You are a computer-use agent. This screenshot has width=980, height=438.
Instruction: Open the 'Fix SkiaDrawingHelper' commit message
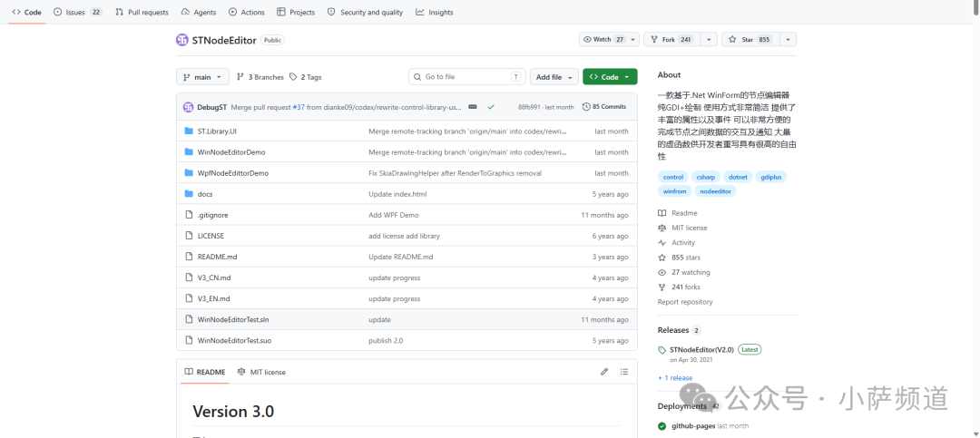455,173
